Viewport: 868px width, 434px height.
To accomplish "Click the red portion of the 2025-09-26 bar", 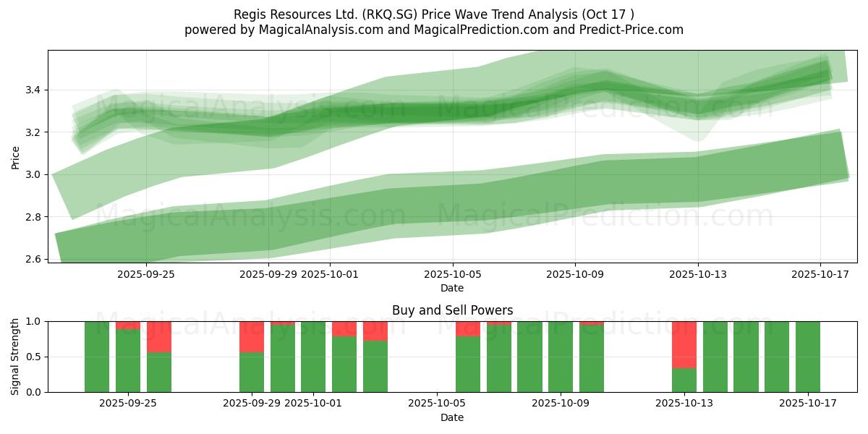I will coord(159,336).
